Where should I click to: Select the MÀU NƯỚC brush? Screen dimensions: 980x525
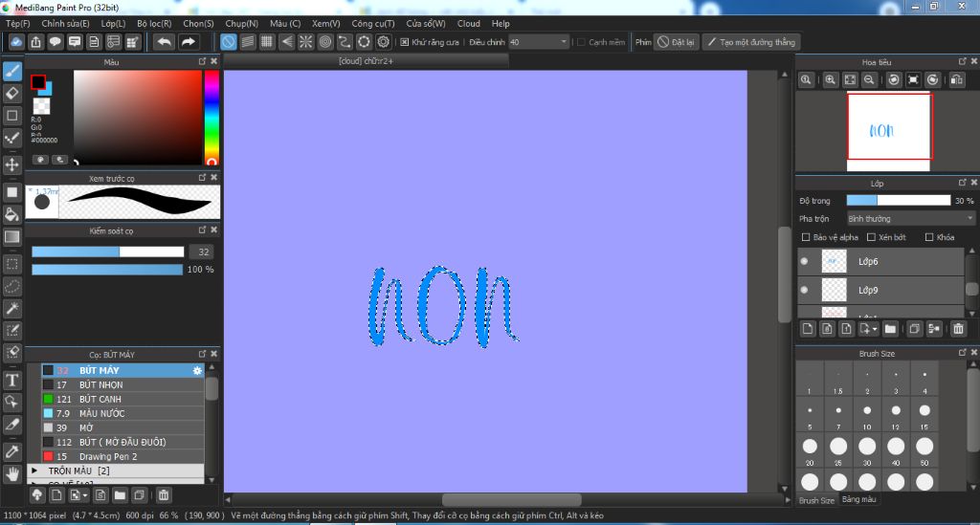coord(122,413)
